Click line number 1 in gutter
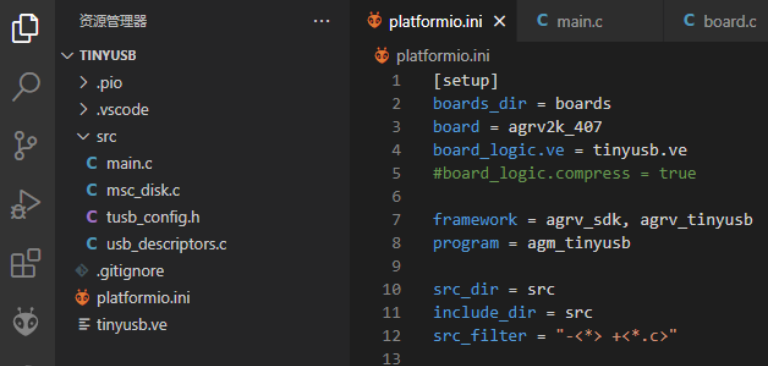 pos(396,80)
